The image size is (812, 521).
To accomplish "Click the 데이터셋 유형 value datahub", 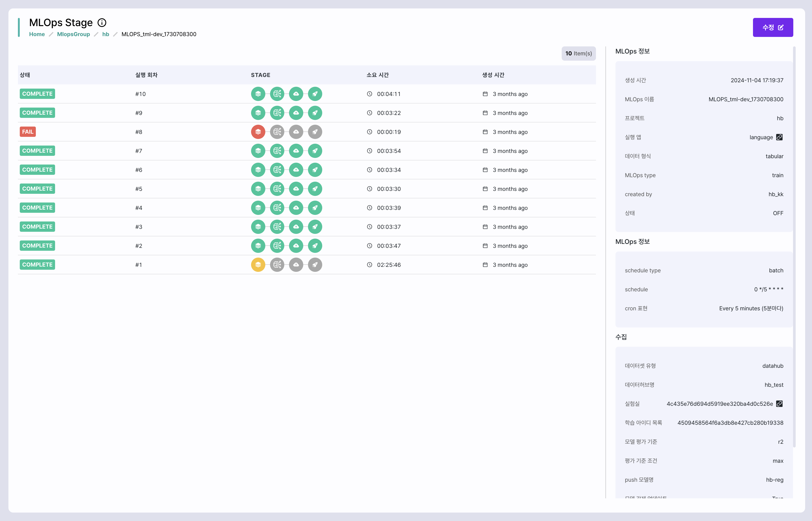I will [773, 366].
